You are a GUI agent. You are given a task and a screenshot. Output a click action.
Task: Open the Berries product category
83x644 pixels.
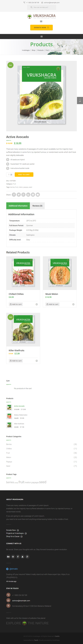(9, 444)
